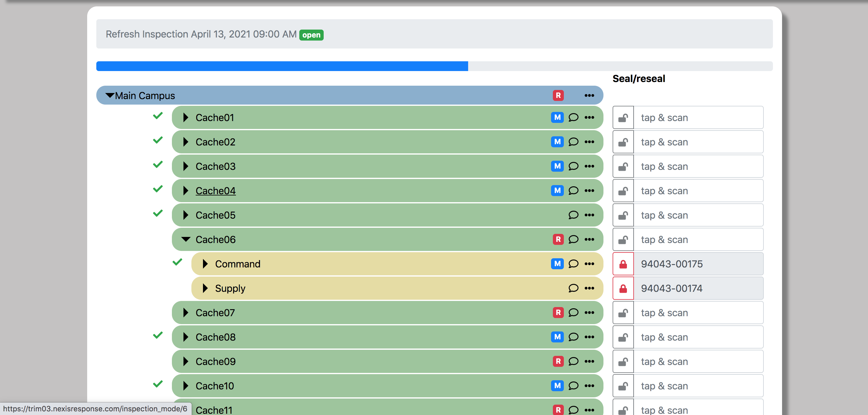868x415 pixels.
Task: Click the unlocked padlock for Cache03 seal
Action: 623,166
